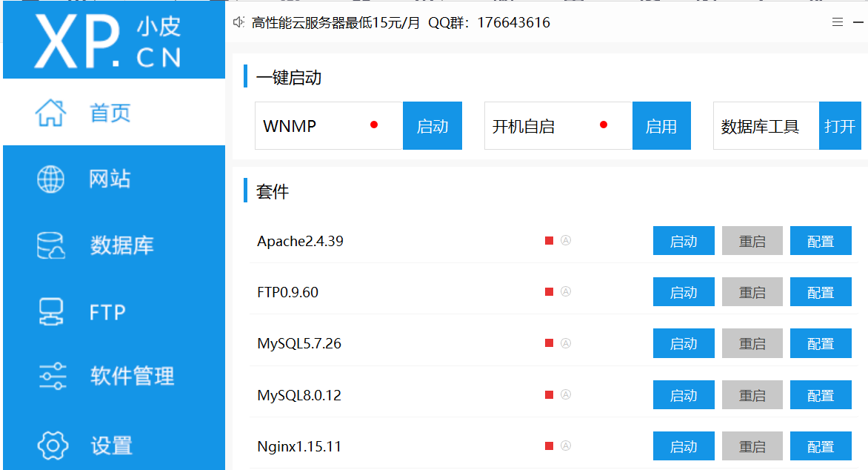The height and width of the screenshot is (470, 868).
Task: Open 配置 for MySQL8.0.12
Action: (x=821, y=394)
